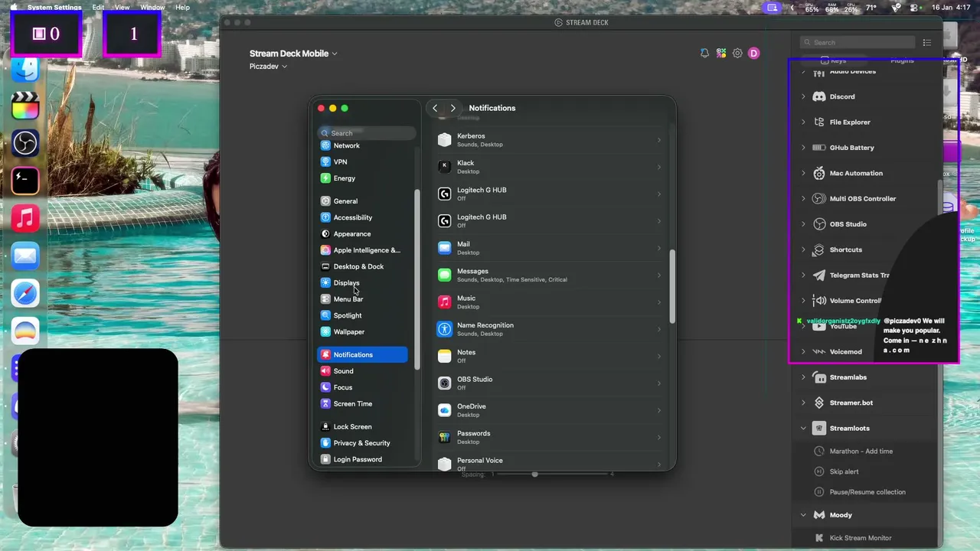
Task: Open OneDrive notification settings
Action: pyautogui.click(x=550, y=410)
